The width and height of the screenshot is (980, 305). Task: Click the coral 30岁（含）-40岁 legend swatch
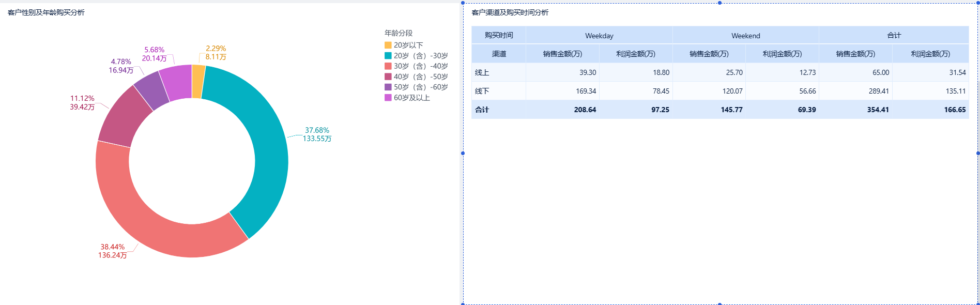pos(388,66)
